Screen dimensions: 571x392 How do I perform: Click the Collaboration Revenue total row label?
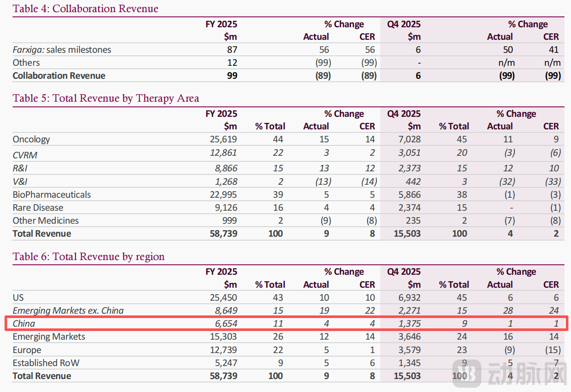pyautogui.click(x=59, y=76)
